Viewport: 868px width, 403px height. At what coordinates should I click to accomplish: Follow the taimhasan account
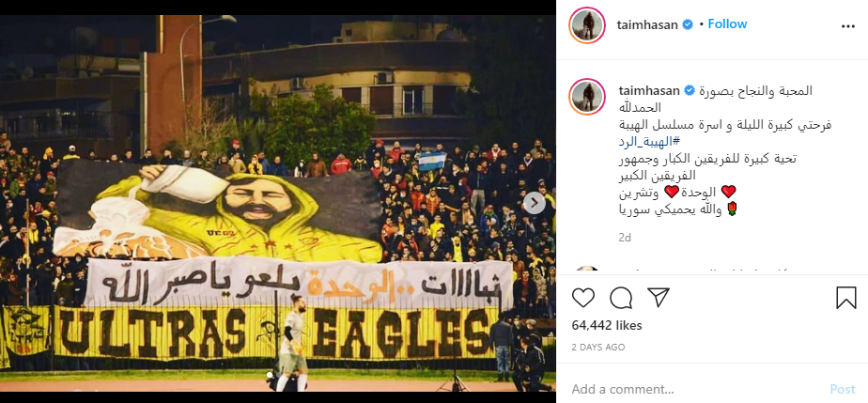coord(727,23)
